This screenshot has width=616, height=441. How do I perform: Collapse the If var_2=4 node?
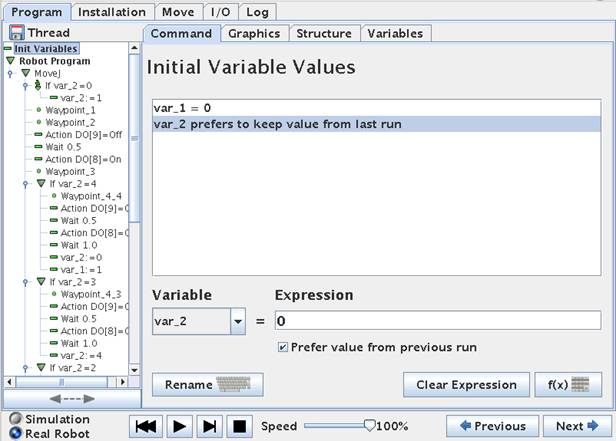40,184
